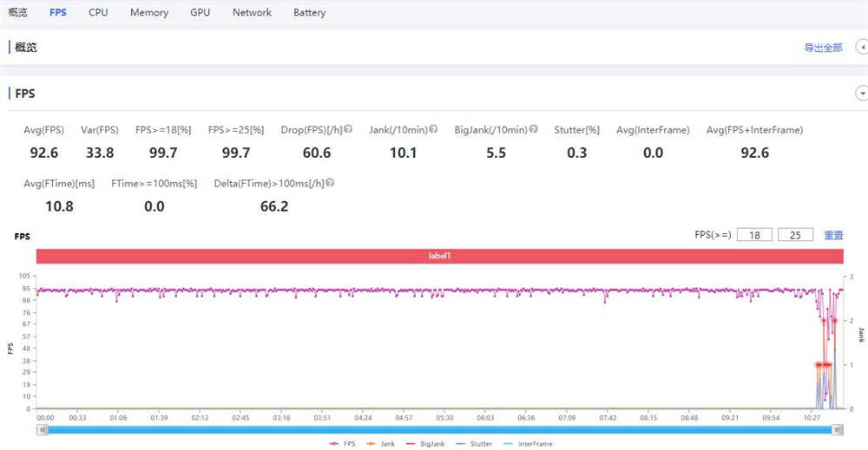Go to the Battery tab
Image resolution: width=868 pixels, height=450 pixels.
[310, 12]
